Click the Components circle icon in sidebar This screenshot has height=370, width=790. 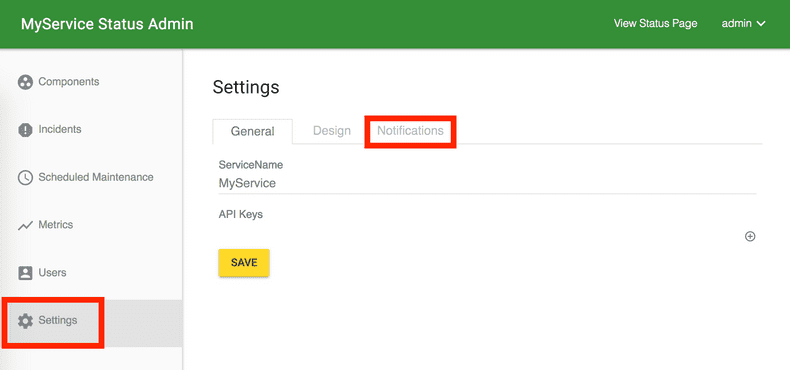pyautogui.click(x=25, y=82)
